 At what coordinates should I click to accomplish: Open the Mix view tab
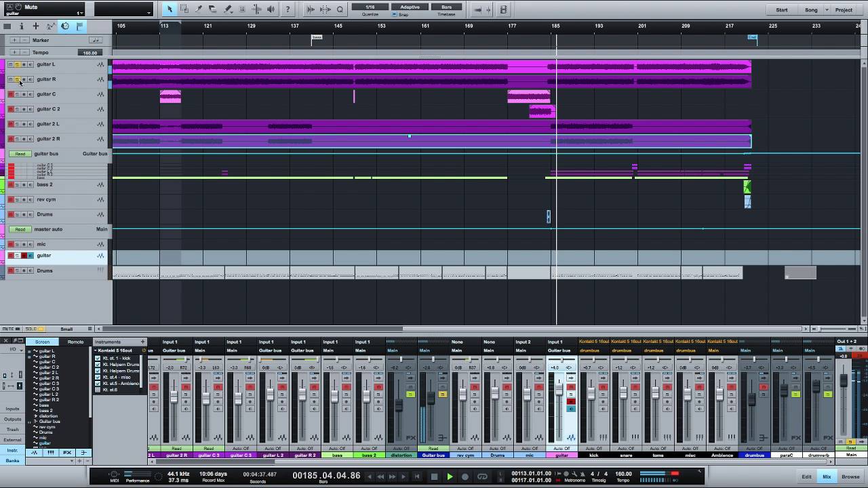pyautogui.click(x=827, y=476)
